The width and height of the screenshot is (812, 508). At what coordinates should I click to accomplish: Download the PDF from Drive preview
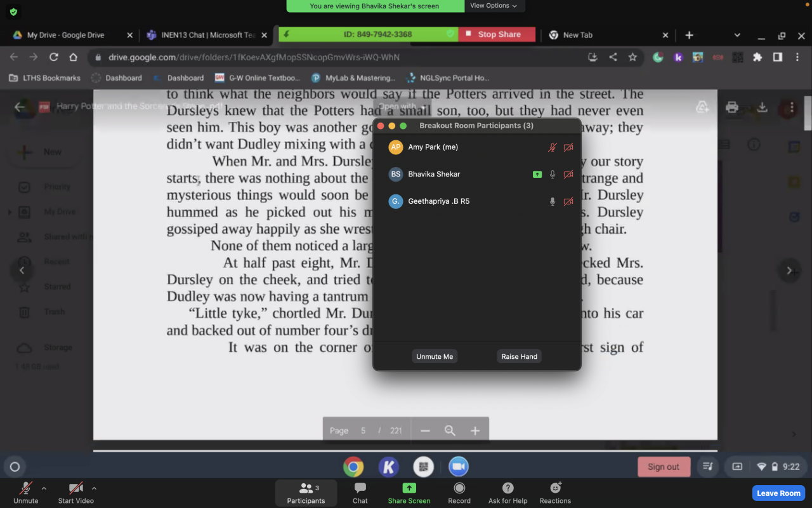tap(763, 107)
